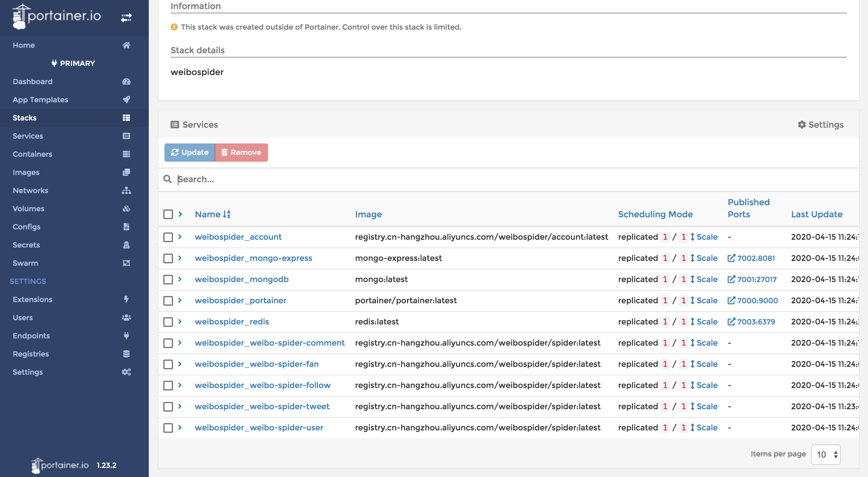Click the Name column sort icon
868x477 pixels.
pos(227,214)
